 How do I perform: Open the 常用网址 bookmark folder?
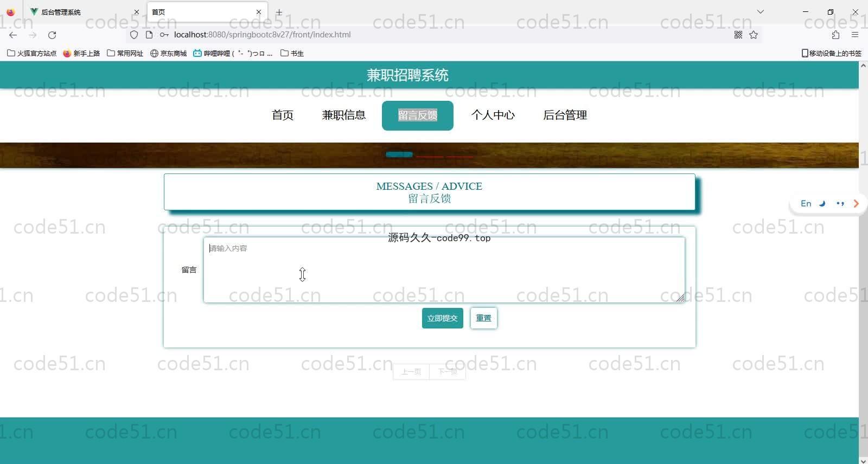click(125, 53)
